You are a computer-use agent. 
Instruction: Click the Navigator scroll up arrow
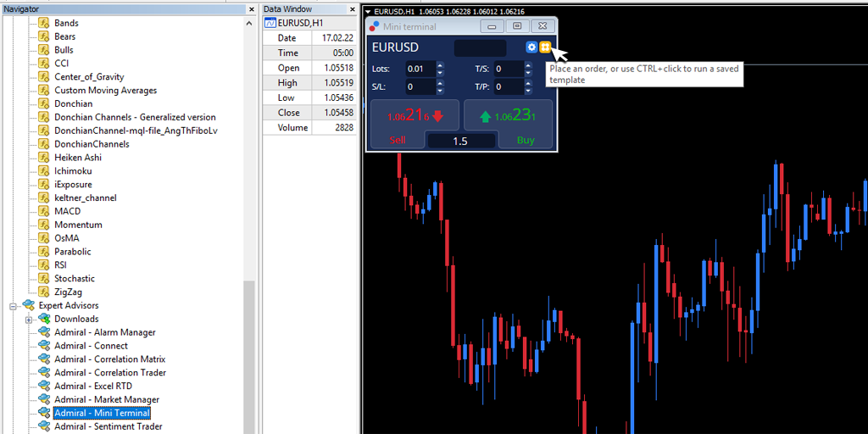point(248,23)
